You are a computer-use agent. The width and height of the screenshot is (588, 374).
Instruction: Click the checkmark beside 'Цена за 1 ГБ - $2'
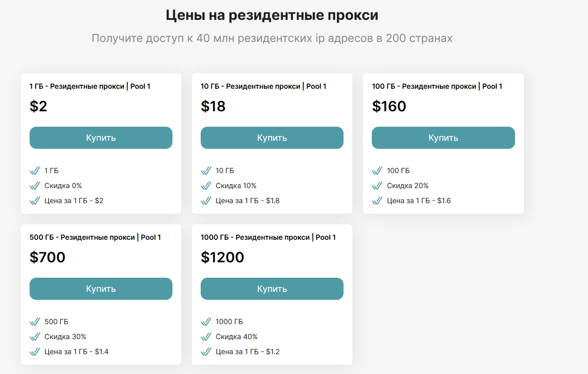35,200
